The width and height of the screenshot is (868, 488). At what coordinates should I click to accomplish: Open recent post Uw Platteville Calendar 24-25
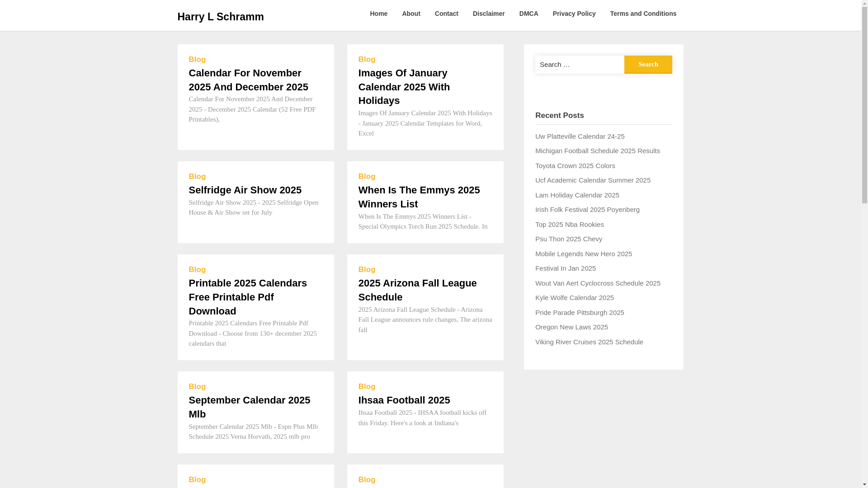point(580,136)
